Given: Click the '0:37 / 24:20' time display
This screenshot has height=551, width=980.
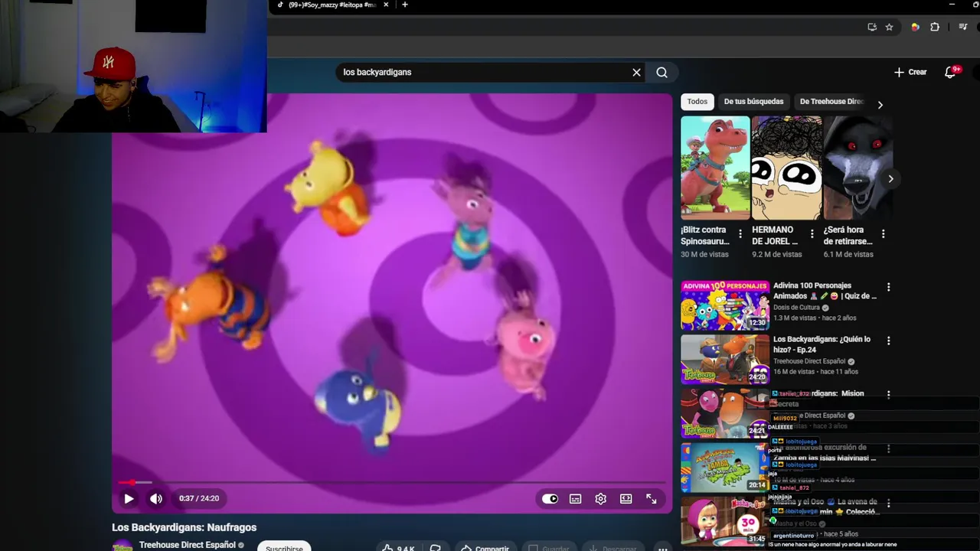Looking at the screenshot, I should 199,499.
